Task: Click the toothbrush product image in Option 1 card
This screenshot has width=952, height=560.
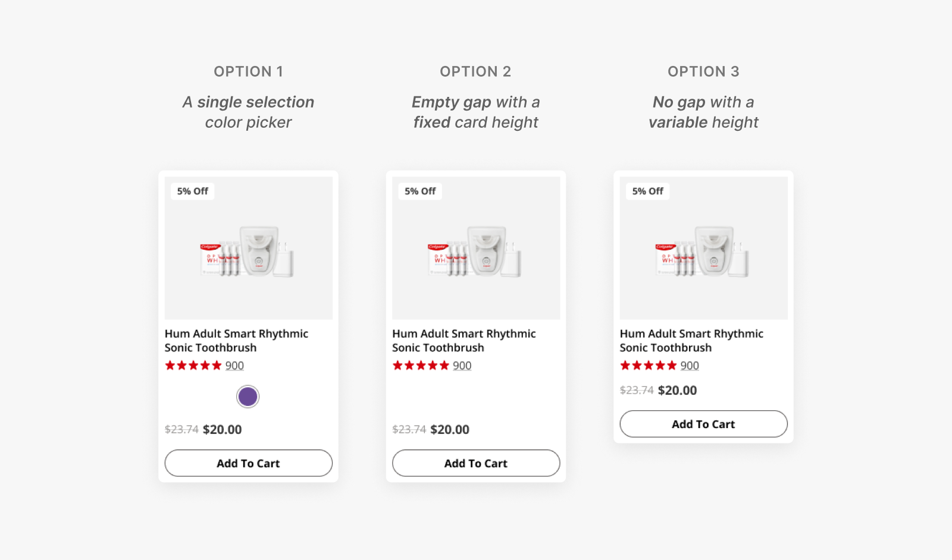Action: 248,252
